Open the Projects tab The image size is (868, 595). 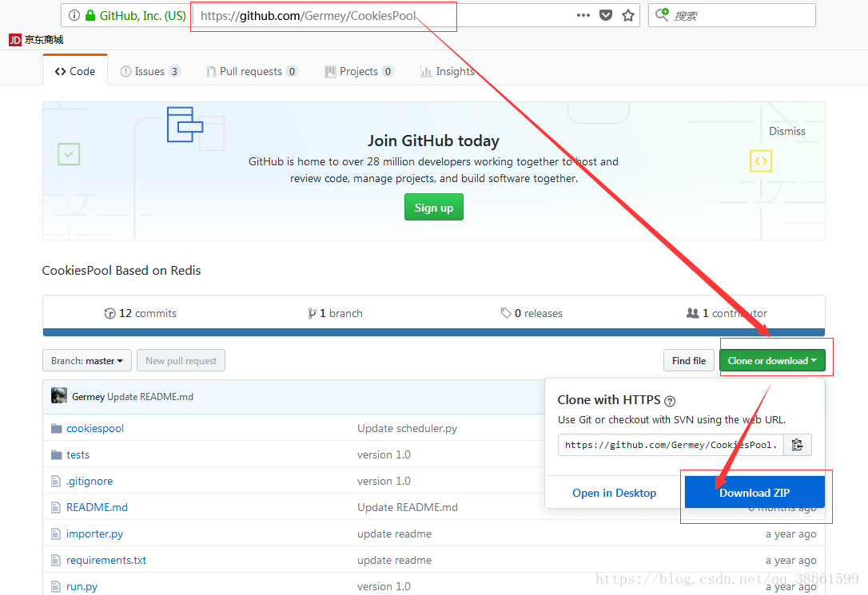click(359, 71)
